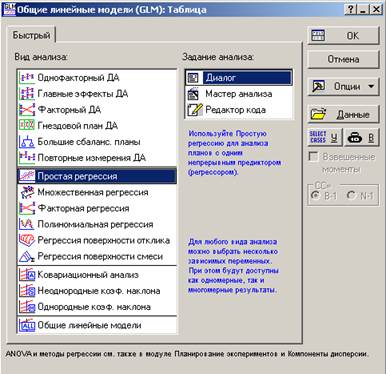
Task: Toggle the Взвешенные моменты checkbox
Action: tap(313, 157)
